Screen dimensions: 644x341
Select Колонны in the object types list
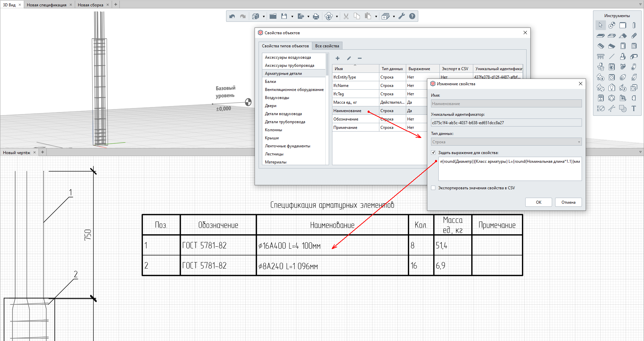[273, 130]
